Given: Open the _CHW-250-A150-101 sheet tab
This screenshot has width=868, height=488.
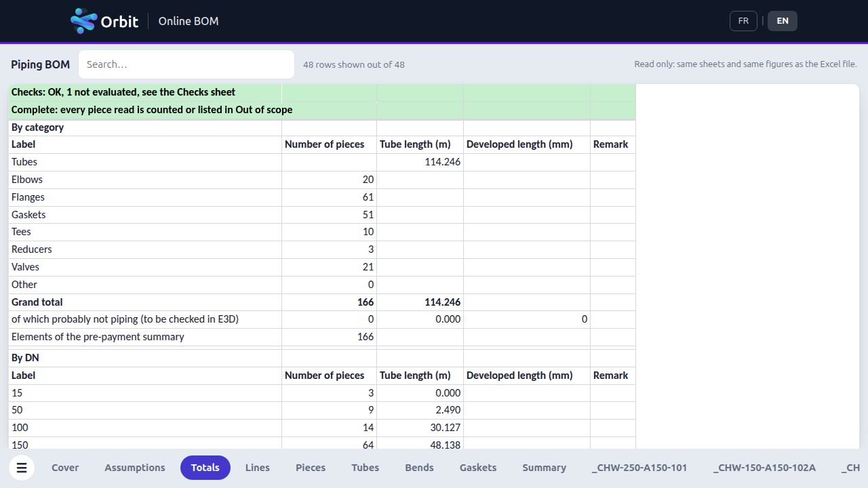Looking at the screenshot, I should pos(639,468).
